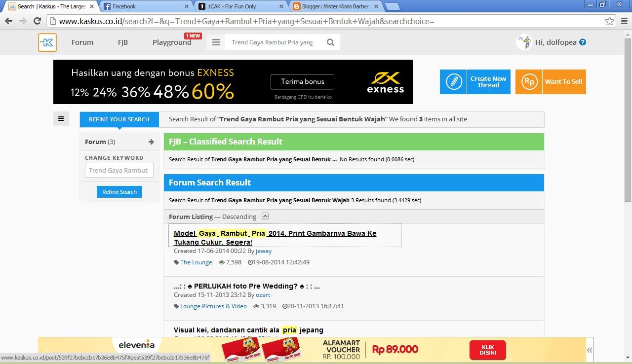The width and height of the screenshot is (632, 364).
Task: Click the Change Keyword input field
Action: [x=119, y=171]
